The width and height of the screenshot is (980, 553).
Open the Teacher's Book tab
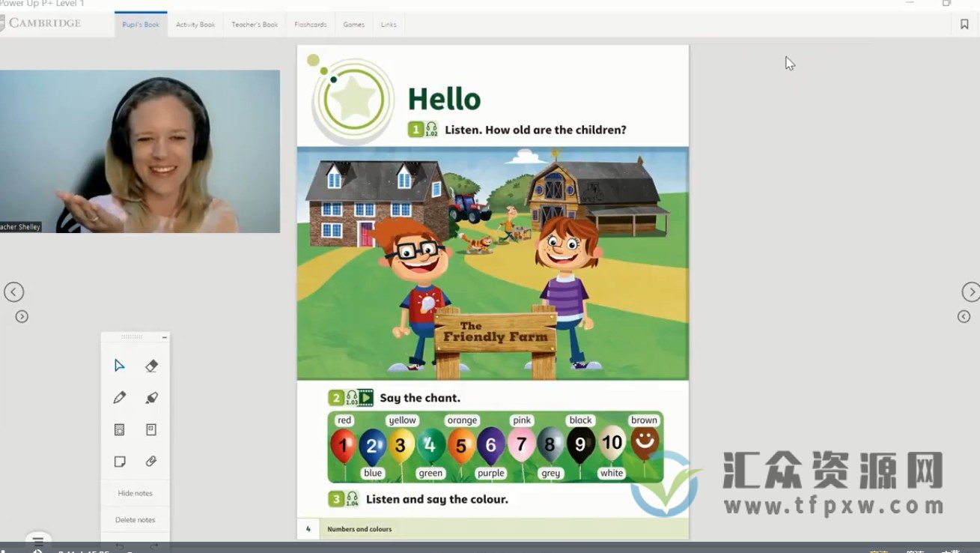255,25
